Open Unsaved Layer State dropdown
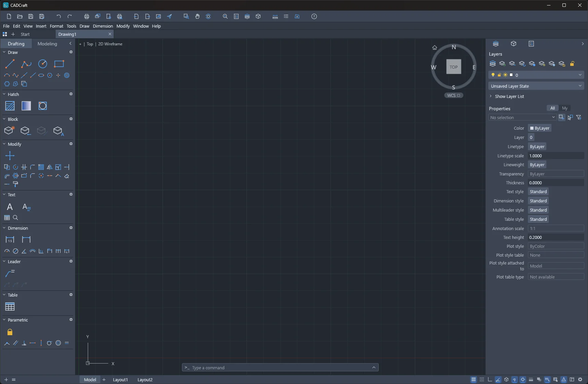This screenshot has height=384, width=588. (536, 86)
